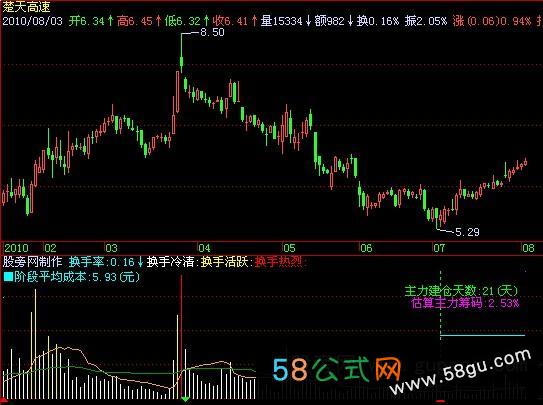Click the 换手冷清 legend text
543x405 pixels.
(170, 262)
